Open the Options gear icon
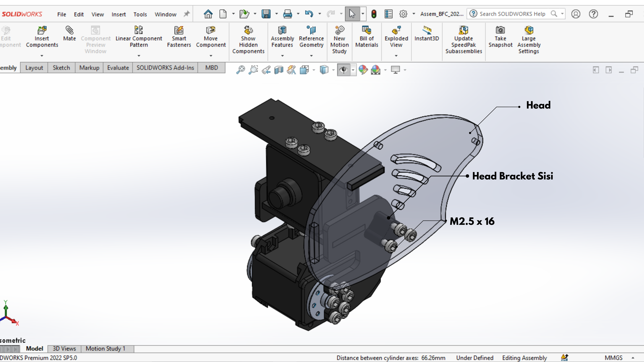This screenshot has width=644, height=362. point(403,14)
